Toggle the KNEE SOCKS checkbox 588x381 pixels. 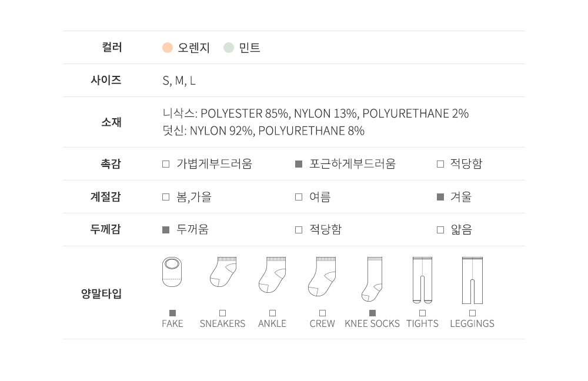click(x=372, y=313)
